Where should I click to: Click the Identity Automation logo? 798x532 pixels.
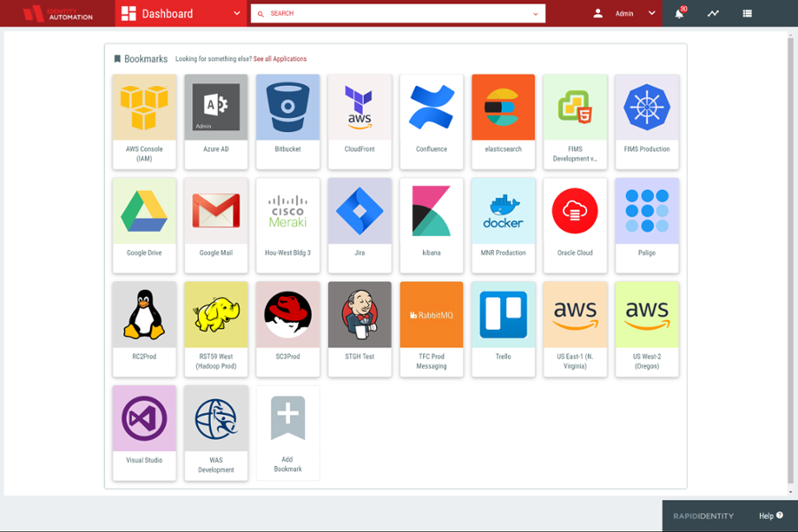58,13
